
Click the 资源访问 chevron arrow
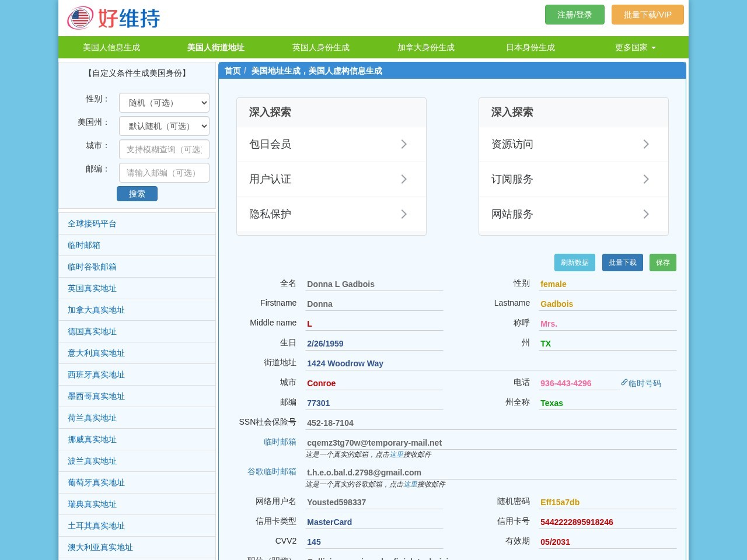646,144
